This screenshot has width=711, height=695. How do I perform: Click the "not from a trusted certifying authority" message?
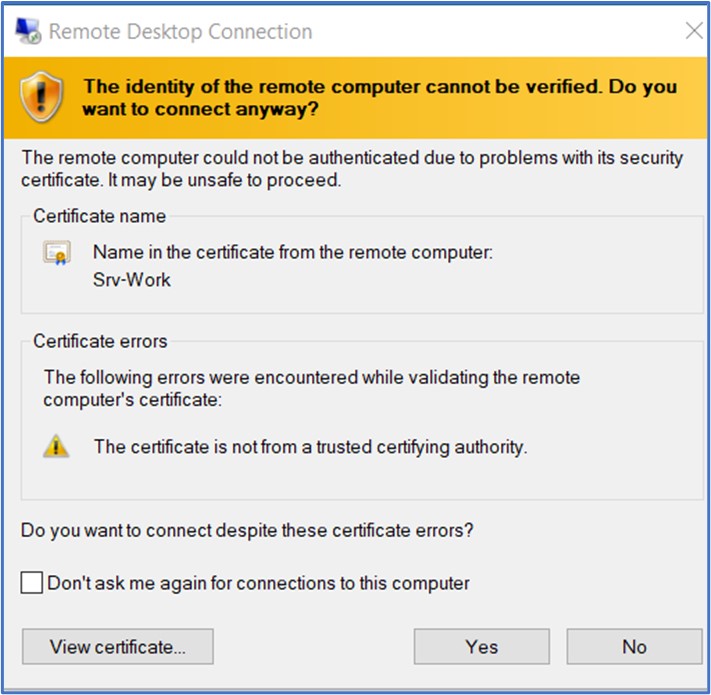[310, 447]
